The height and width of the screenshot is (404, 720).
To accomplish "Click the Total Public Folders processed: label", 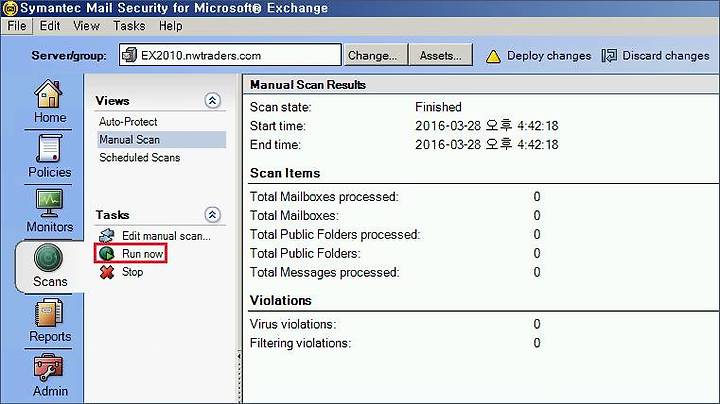I will coord(335,234).
